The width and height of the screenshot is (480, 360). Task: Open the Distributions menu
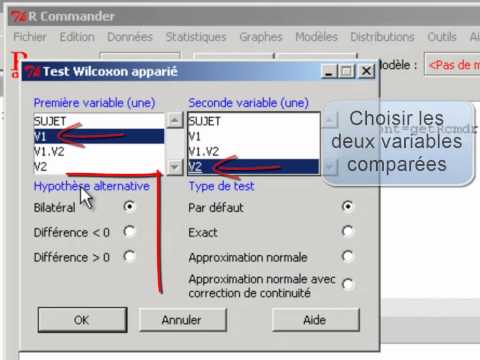coord(382,37)
